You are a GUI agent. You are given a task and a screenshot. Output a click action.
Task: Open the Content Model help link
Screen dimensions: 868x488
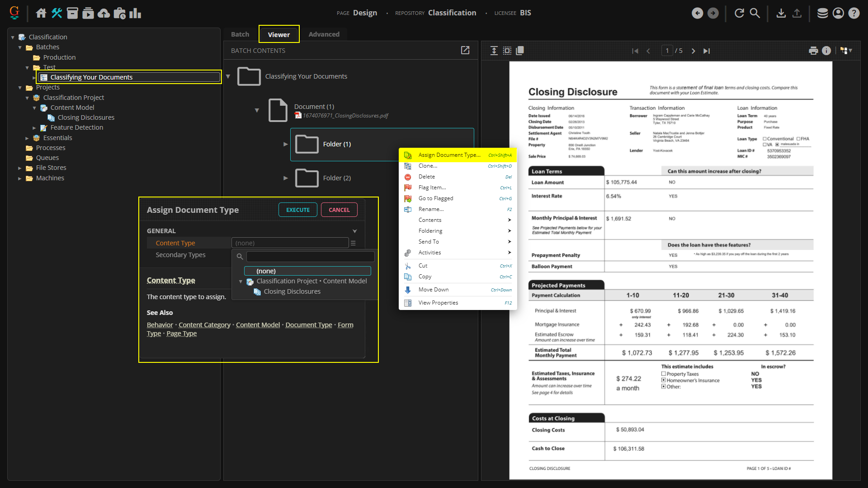pos(258,325)
